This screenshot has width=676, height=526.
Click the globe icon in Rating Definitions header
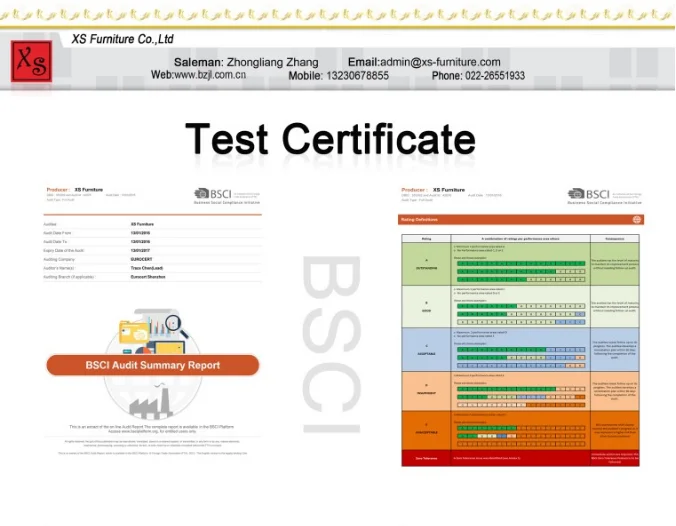pos(637,219)
